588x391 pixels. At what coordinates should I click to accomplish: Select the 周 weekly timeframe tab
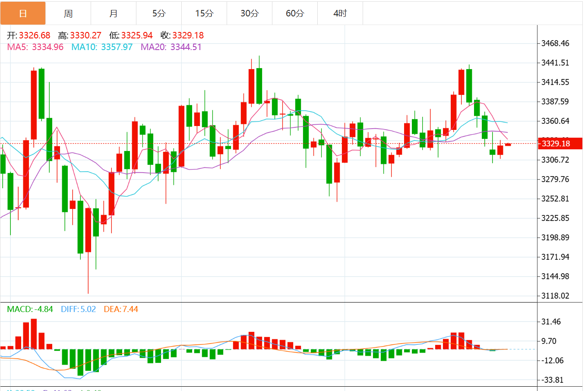[68, 13]
